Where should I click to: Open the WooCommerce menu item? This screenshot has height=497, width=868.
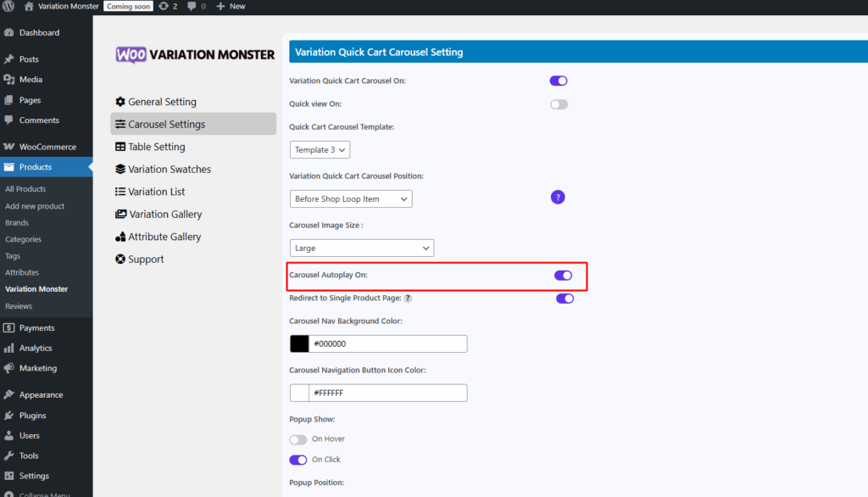tap(47, 147)
